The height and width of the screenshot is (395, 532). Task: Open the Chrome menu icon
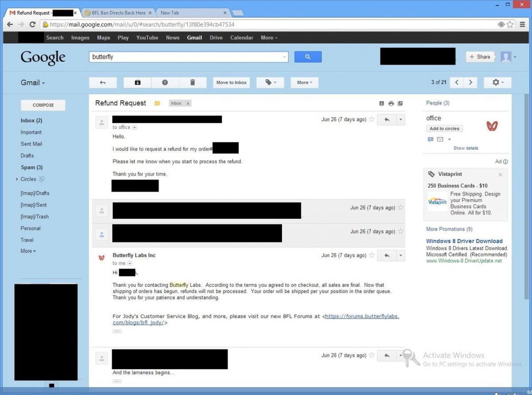(523, 24)
